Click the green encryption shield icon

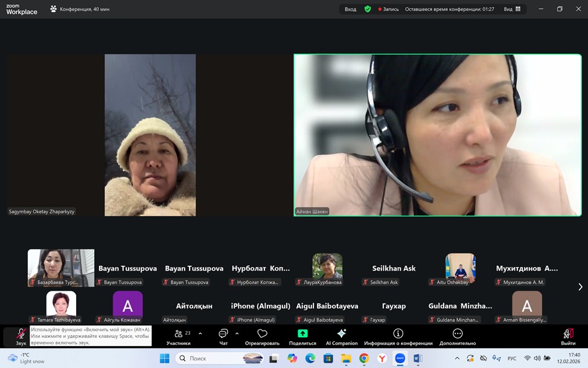click(368, 9)
